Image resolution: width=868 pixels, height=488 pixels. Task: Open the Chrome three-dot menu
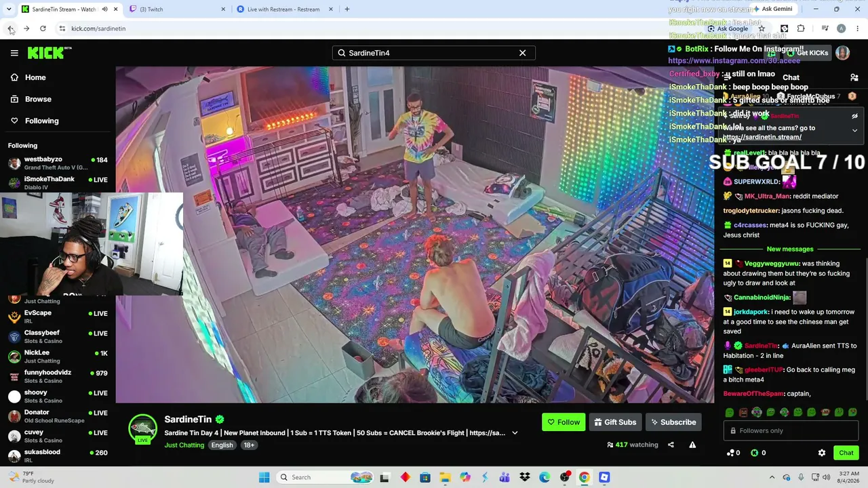(x=857, y=28)
